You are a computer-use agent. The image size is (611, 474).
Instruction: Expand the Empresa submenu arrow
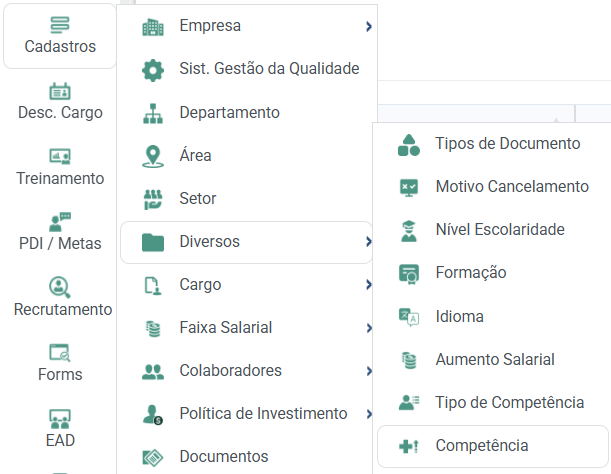pyautogui.click(x=369, y=27)
